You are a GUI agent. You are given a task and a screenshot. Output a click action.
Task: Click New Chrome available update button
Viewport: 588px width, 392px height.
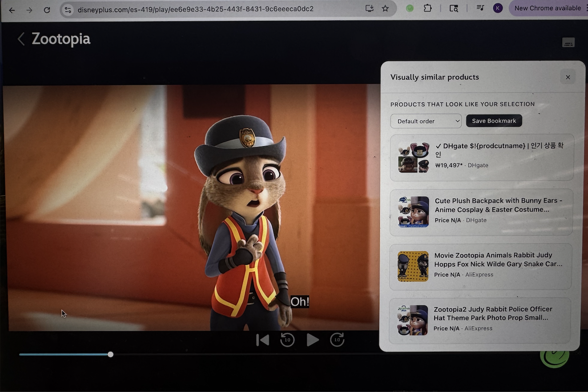coord(548,8)
